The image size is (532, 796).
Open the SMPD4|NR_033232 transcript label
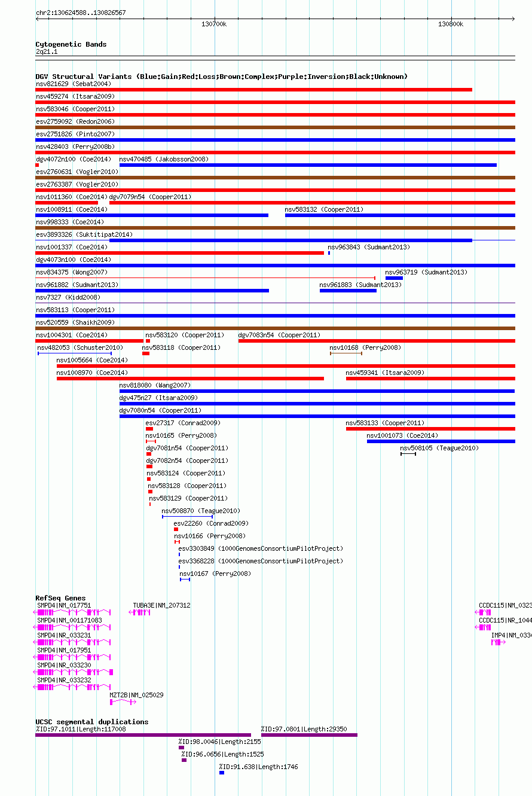tap(64, 680)
